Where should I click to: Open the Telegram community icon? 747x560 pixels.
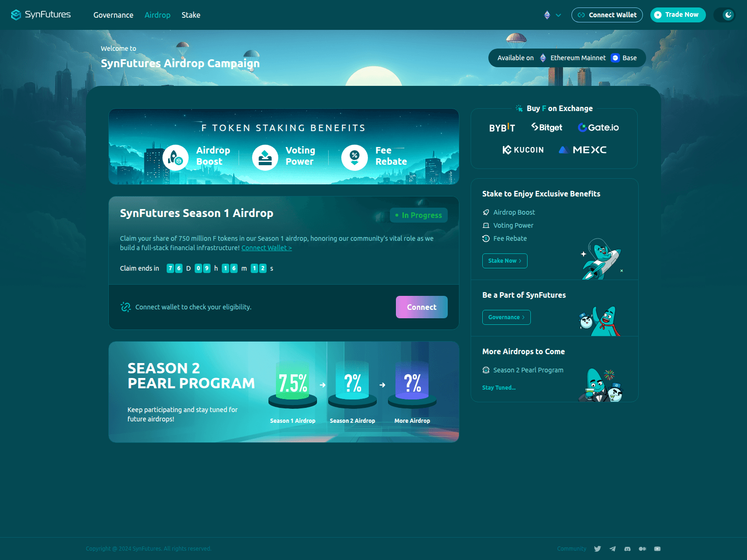pyautogui.click(x=613, y=549)
